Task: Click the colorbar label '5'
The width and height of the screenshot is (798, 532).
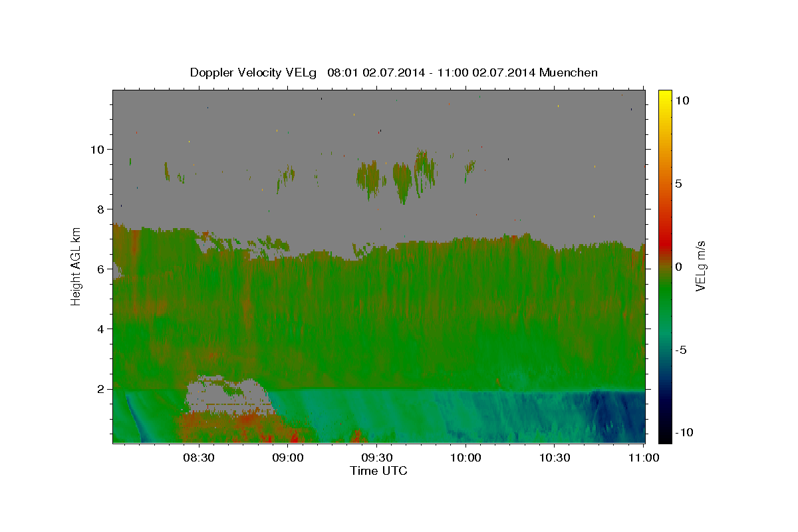Action: click(678, 184)
